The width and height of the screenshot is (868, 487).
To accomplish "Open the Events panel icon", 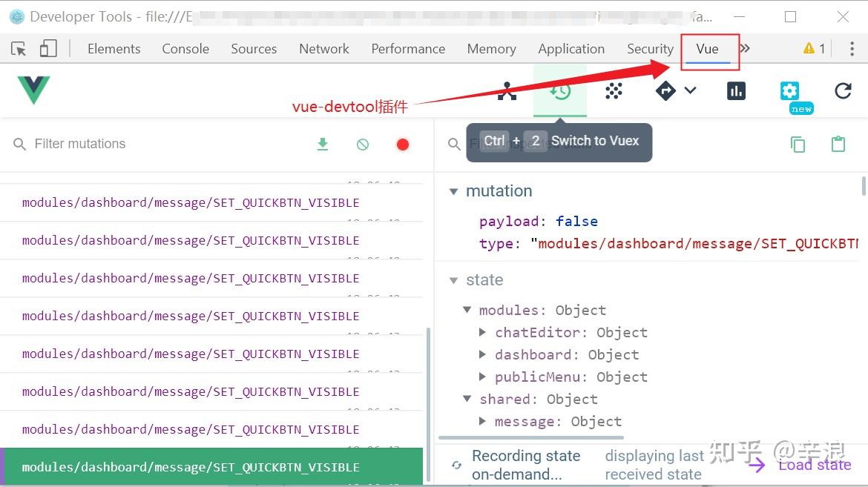I will point(614,90).
